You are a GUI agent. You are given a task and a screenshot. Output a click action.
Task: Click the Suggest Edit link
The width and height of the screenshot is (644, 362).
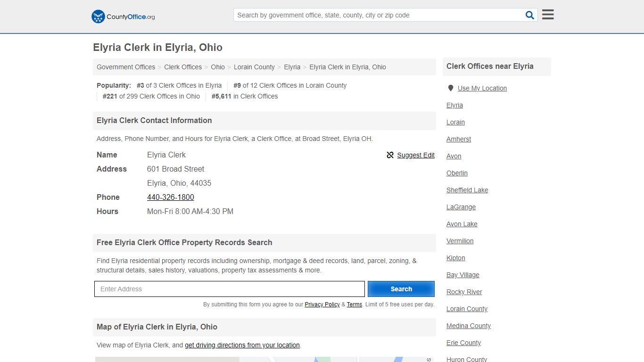point(416,155)
